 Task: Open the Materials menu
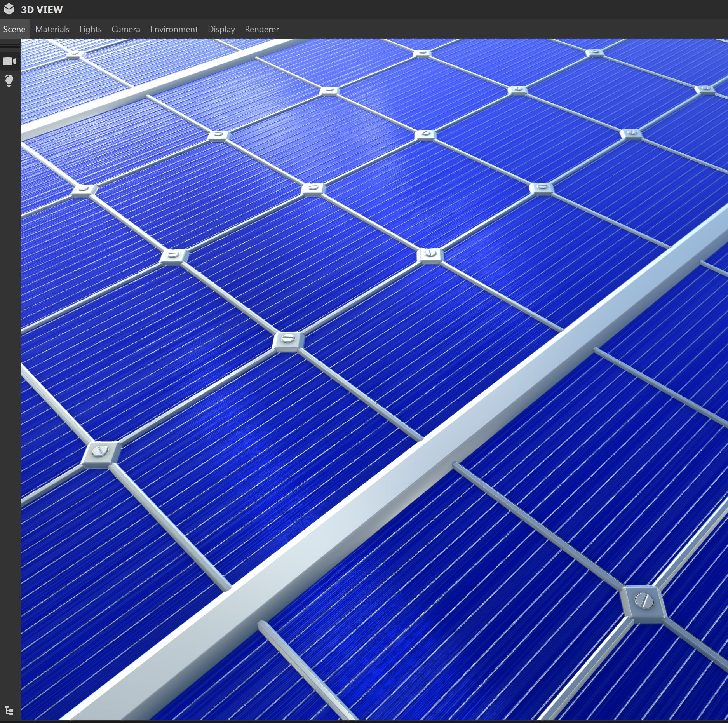pos(52,29)
